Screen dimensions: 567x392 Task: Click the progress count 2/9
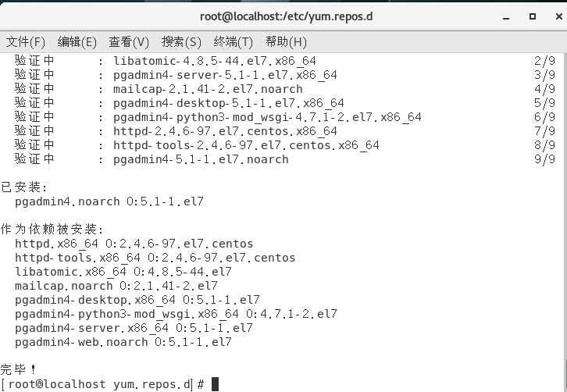coord(544,61)
